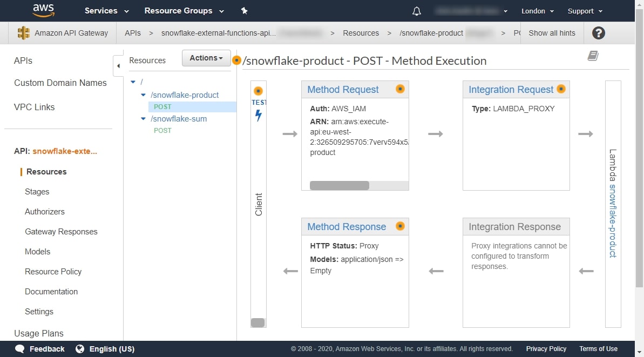Viewport: 644px width, 357px height.
Task: Open the API Settings section
Action: (x=39, y=312)
